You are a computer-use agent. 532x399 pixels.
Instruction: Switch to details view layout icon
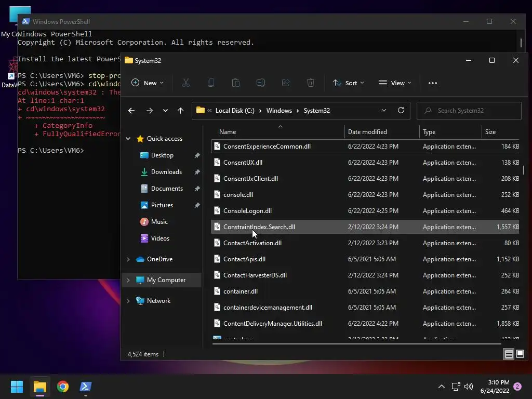[509, 354]
